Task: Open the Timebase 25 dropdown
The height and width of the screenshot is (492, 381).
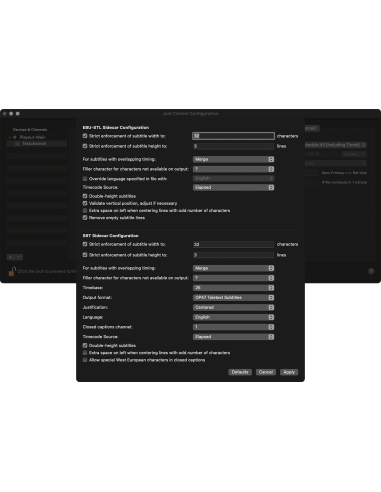Action: point(233,288)
